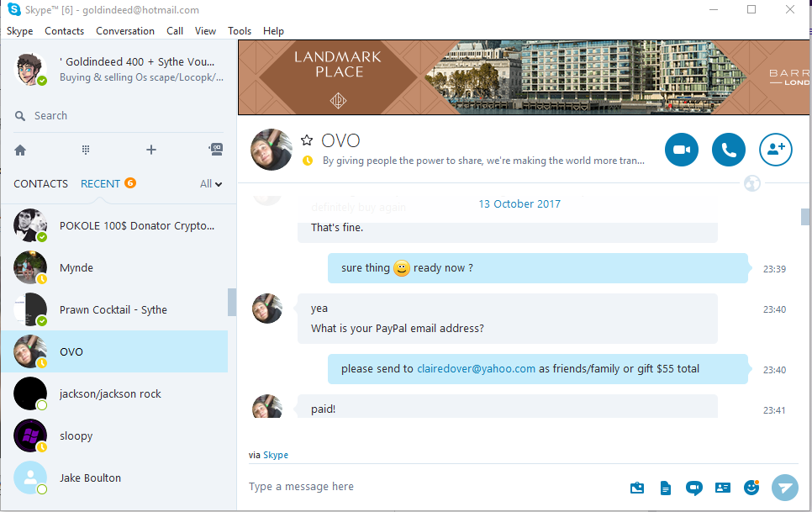Image resolution: width=812 pixels, height=512 pixels.
Task: Switch to the CONTACTS tab
Action: click(40, 184)
